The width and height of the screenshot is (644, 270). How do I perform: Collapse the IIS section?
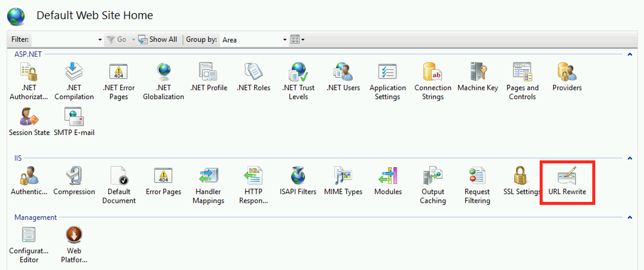(x=630, y=158)
